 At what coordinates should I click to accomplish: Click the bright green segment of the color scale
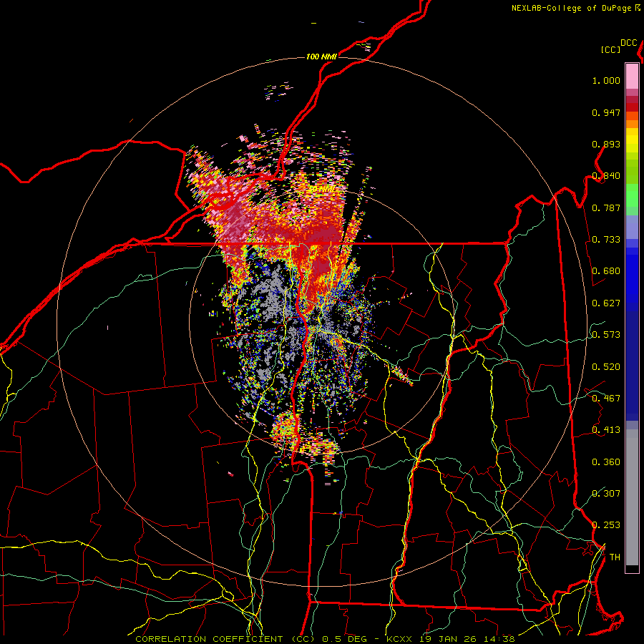[632, 195]
